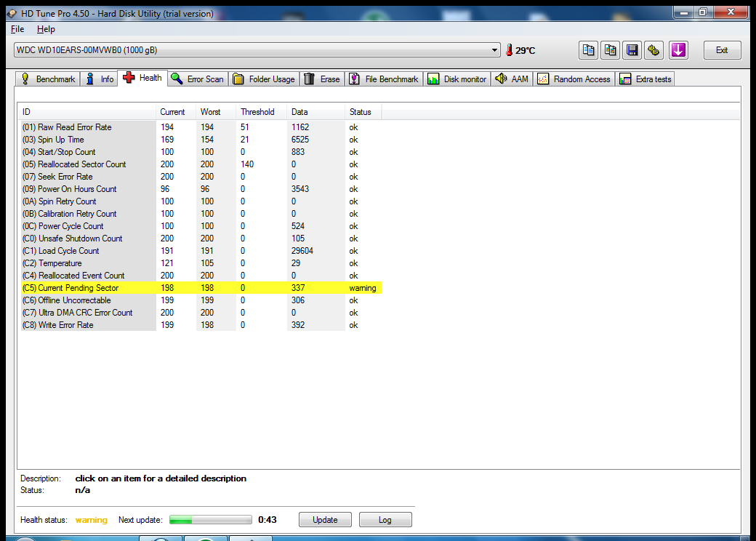Screen dimensions: 756x541
Task: Click the Worst column header
Action: click(216, 112)
